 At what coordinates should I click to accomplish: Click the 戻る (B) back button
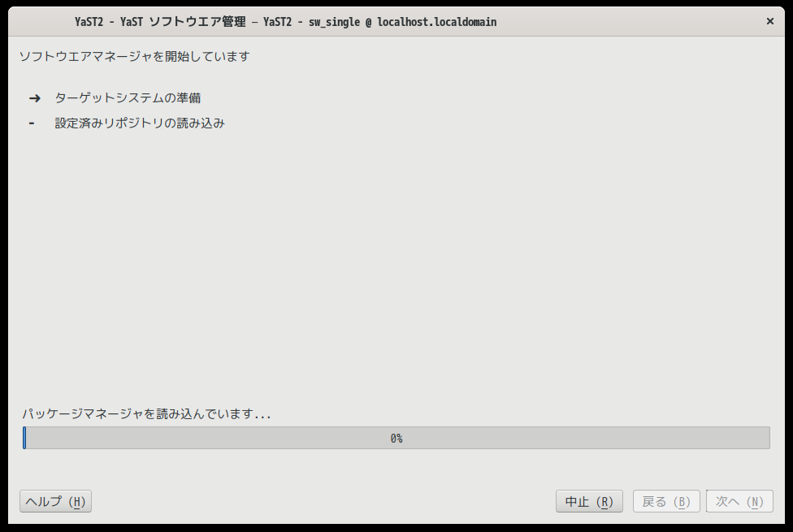666,501
